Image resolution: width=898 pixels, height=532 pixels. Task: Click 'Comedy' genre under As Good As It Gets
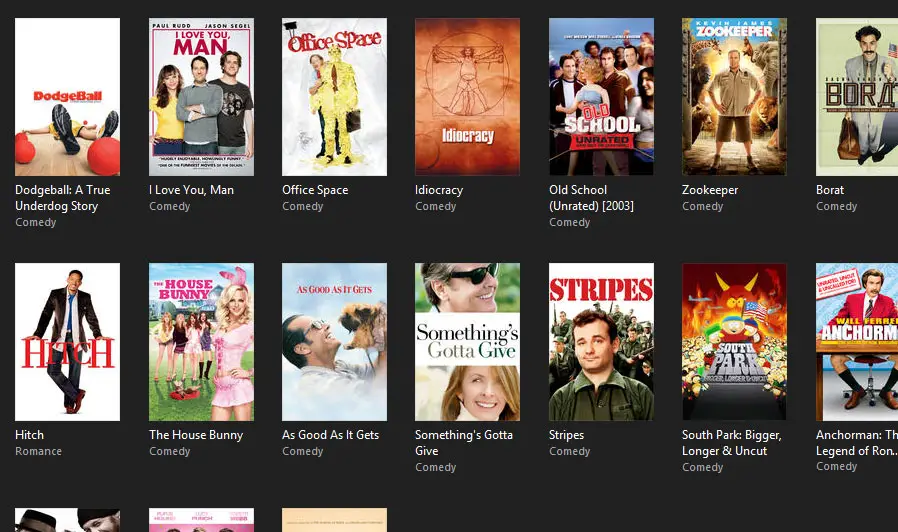click(x=302, y=451)
